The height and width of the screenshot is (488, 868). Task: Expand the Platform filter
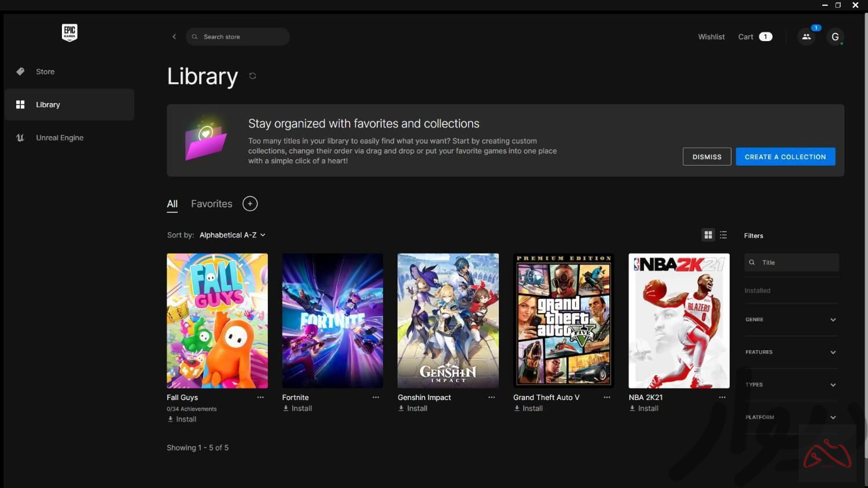[x=791, y=417]
